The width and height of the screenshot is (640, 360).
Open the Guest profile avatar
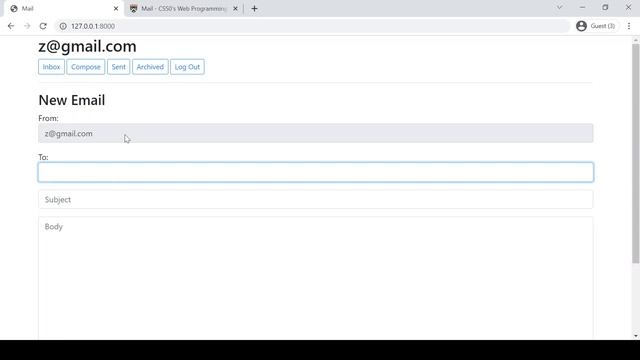pos(581,26)
